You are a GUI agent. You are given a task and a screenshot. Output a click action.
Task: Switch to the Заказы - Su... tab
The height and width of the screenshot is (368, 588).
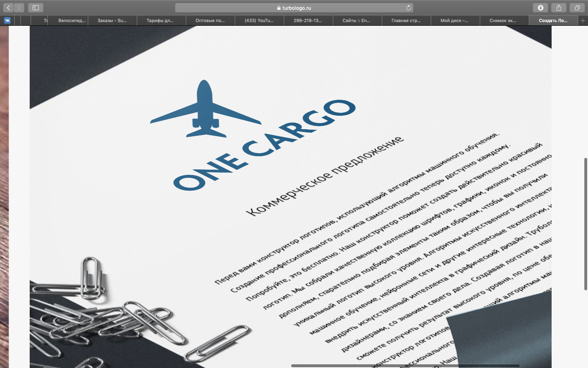pyautogui.click(x=112, y=20)
